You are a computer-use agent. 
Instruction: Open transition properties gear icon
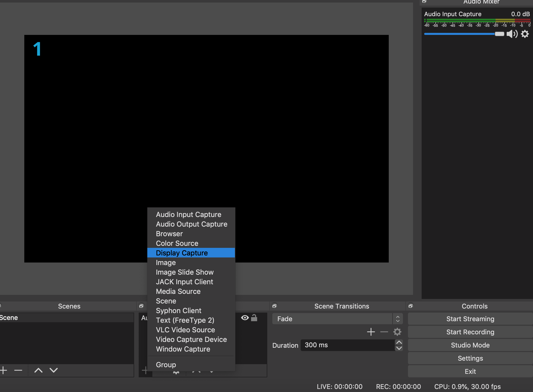397,332
